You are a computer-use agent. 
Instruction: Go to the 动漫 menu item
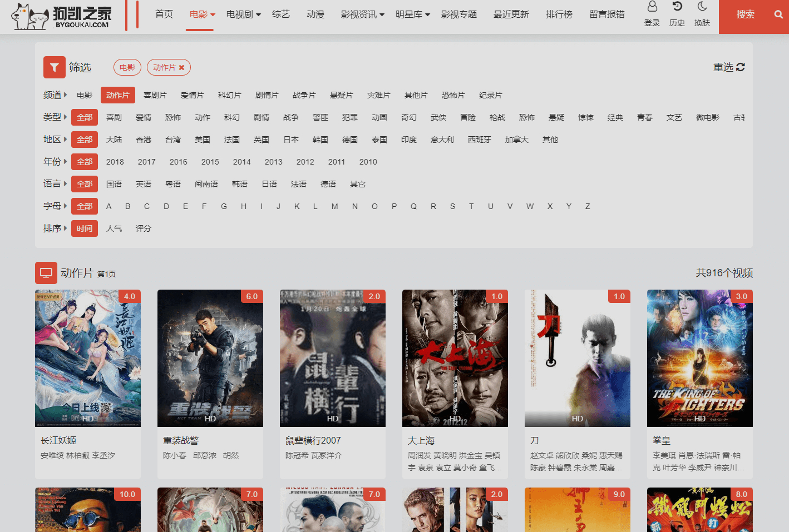pyautogui.click(x=315, y=14)
